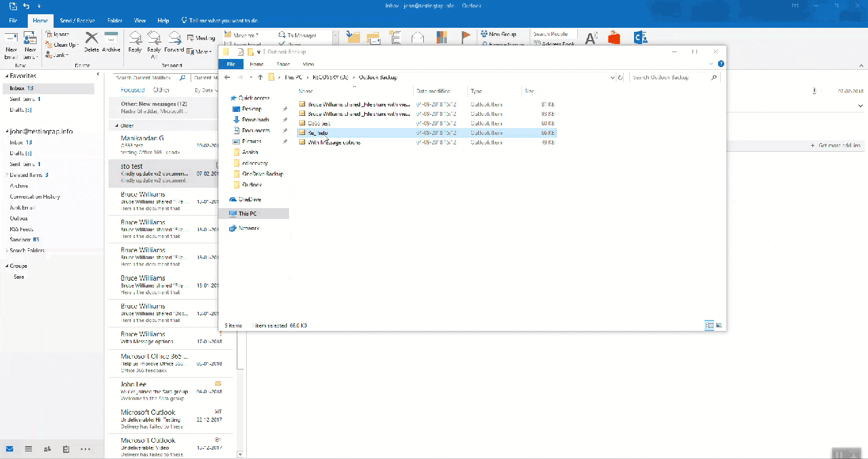Click the RECOVERY (D:) breadcrumb in Explorer
868x459 pixels.
(330, 77)
